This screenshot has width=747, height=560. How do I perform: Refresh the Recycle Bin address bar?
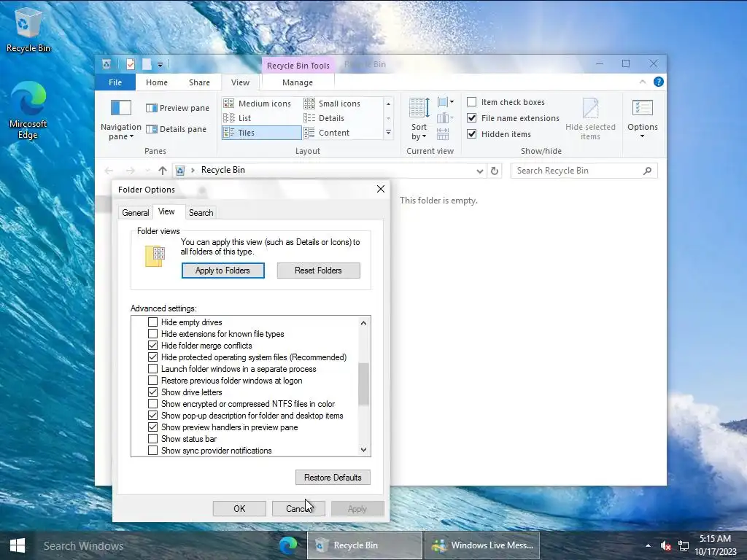click(495, 171)
